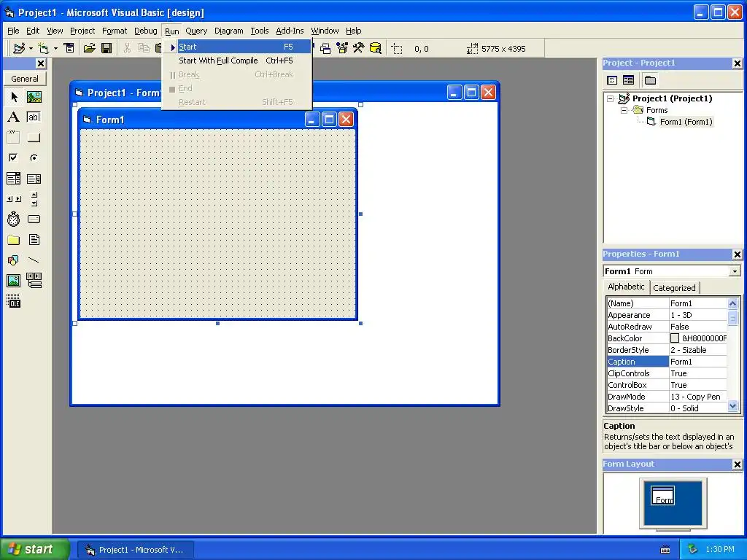
Task: Toggle Folders in Project Explorer
Action: point(650,80)
